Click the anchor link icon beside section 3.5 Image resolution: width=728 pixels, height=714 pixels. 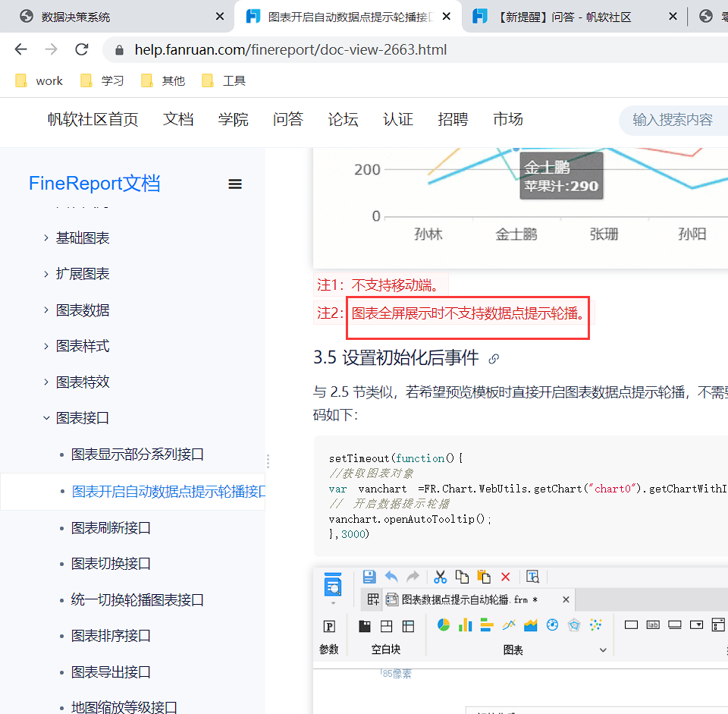(x=494, y=359)
